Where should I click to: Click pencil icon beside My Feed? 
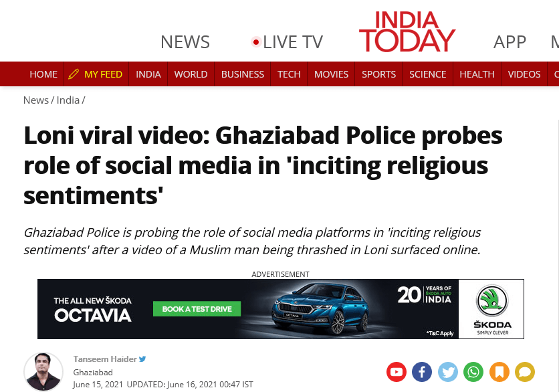pos(74,74)
